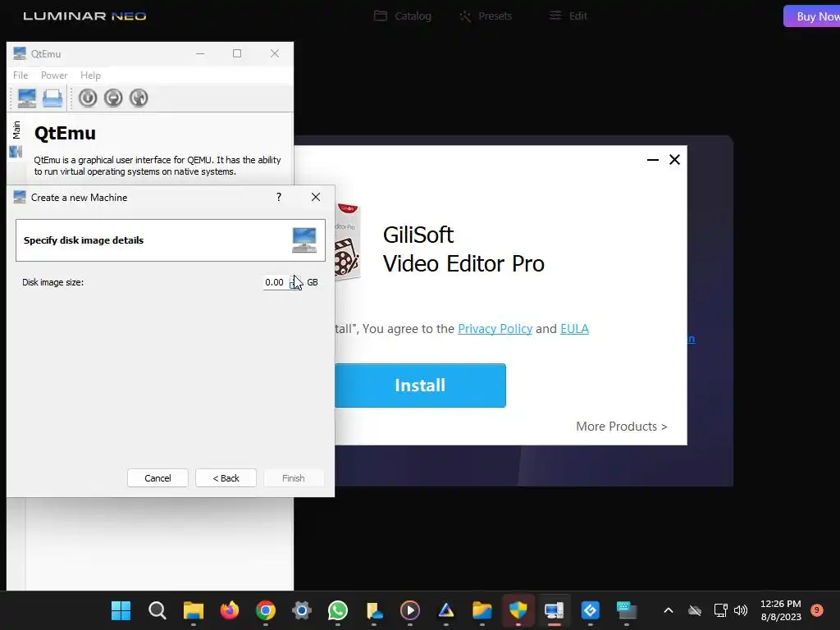Viewport: 840px width, 630px height.
Task: Open WhatsApp from the taskbar
Action: click(x=338, y=610)
